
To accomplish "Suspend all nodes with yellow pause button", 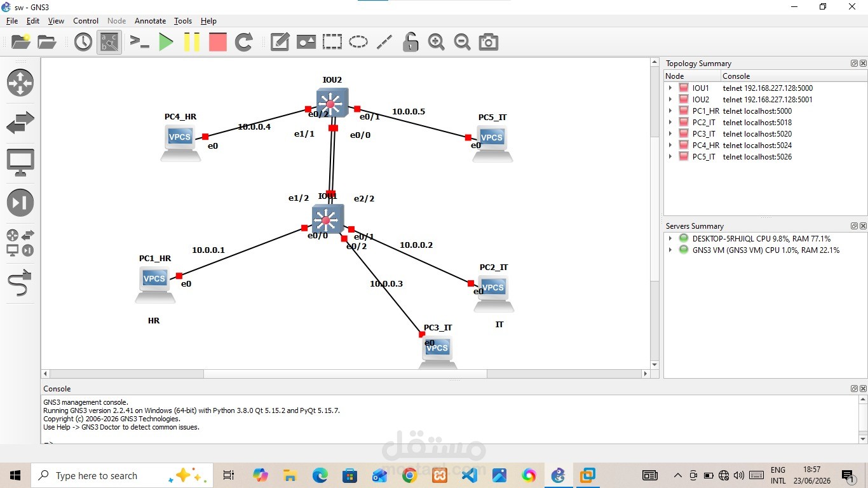I will coord(192,43).
